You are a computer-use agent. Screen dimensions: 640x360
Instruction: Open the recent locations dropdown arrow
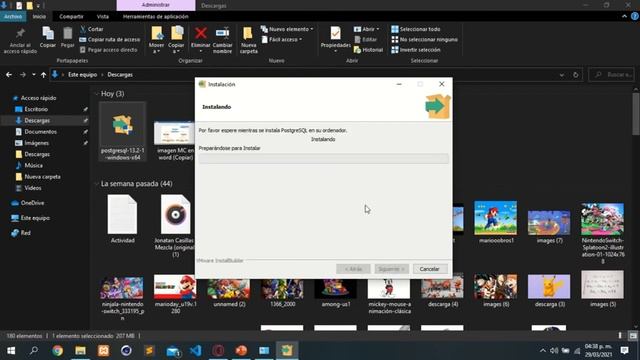point(33,75)
